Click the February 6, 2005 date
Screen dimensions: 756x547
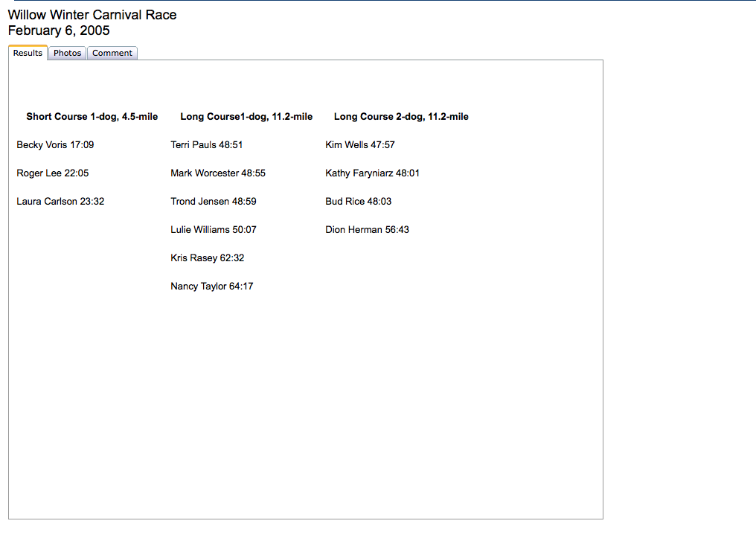(x=59, y=31)
